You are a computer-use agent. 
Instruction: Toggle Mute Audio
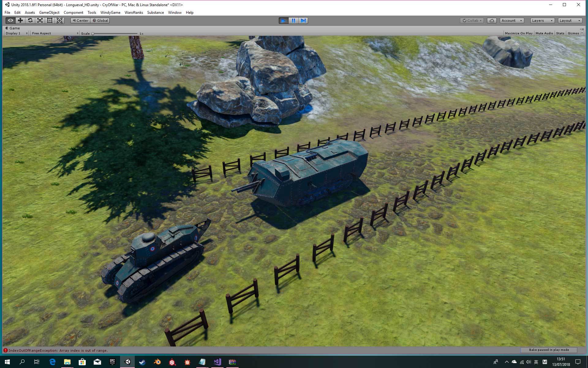(x=544, y=33)
